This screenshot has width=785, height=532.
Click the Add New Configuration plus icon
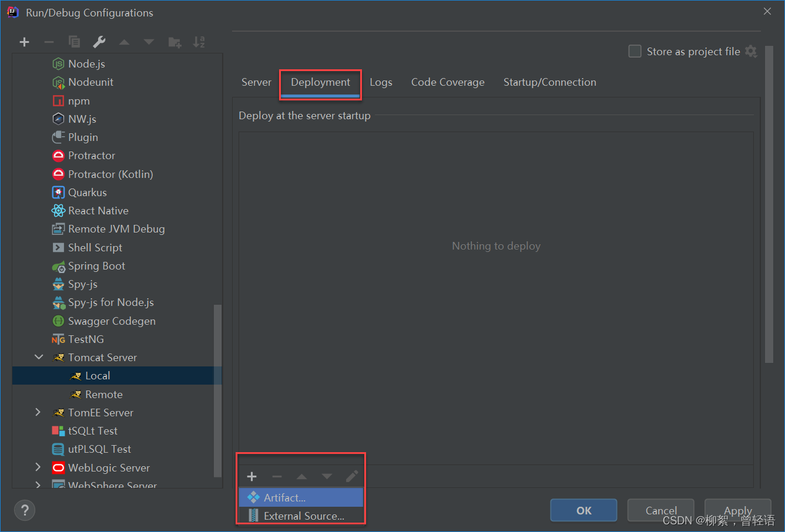click(x=24, y=42)
